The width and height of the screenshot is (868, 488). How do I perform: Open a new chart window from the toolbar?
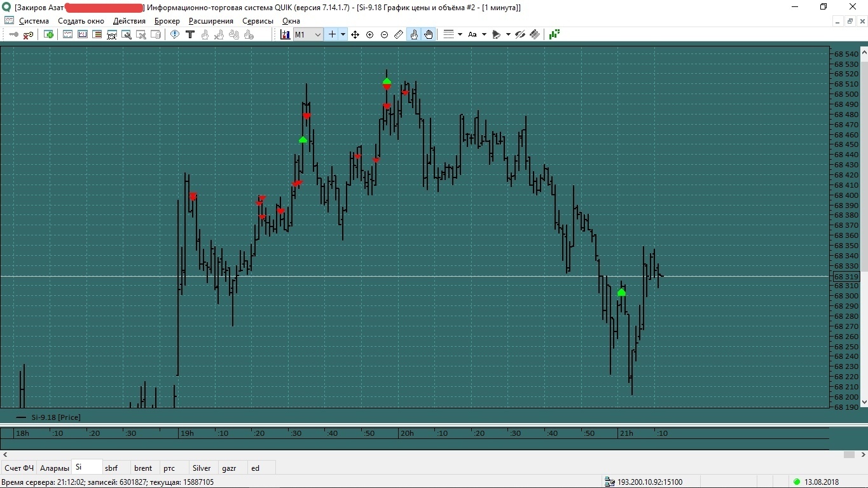(x=68, y=34)
